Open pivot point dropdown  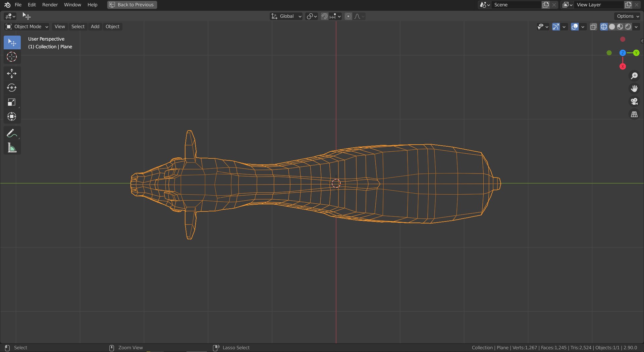click(x=312, y=16)
